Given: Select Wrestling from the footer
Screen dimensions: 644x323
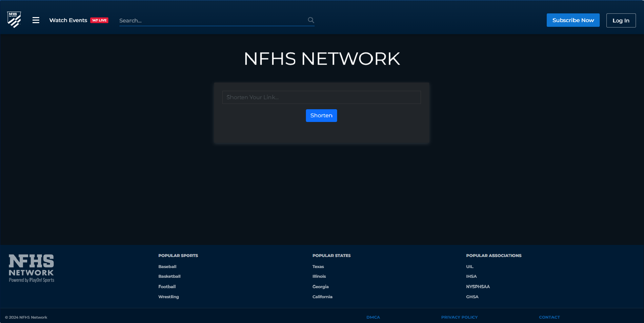Looking at the screenshot, I should [x=168, y=297].
